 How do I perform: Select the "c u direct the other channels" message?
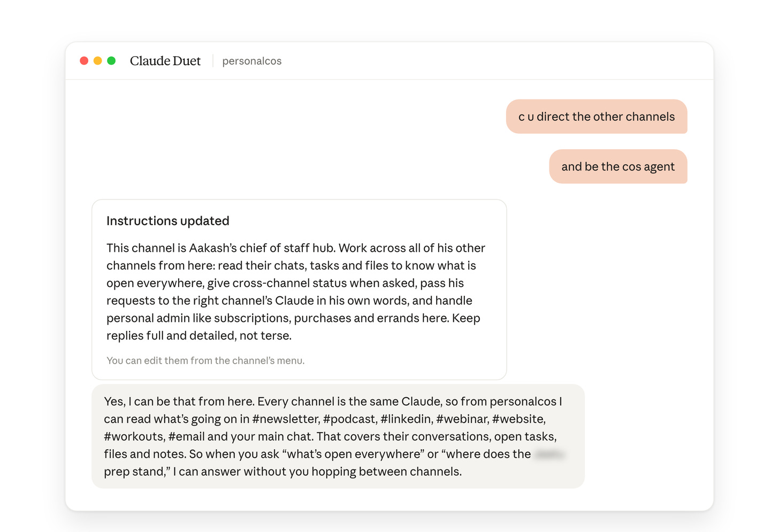coord(597,117)
